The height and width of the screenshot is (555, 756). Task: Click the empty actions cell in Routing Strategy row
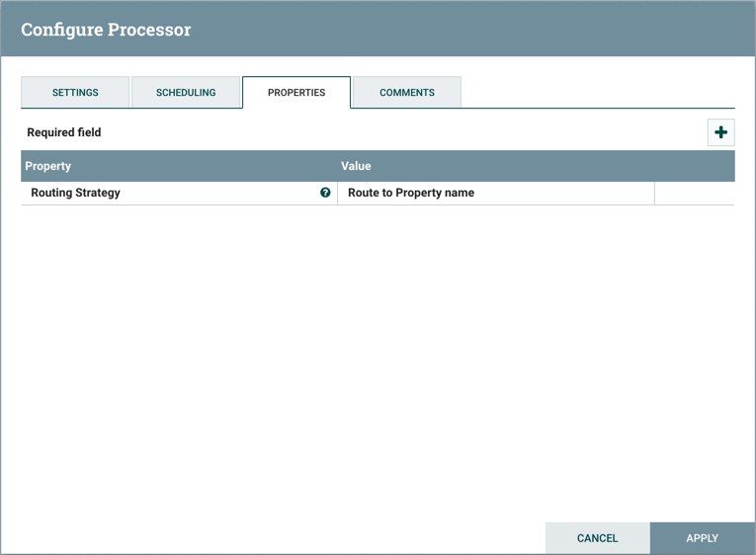pos(694,194)
